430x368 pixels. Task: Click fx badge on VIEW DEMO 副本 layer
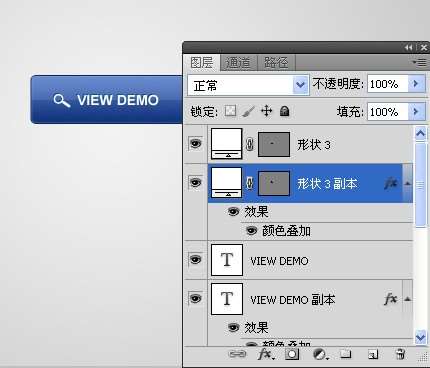(391, 299)
